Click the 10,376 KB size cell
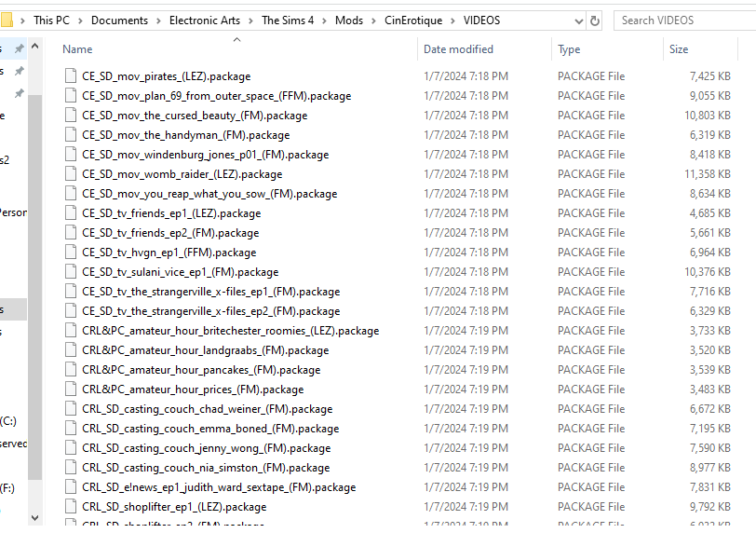 [x=708, y=271]
